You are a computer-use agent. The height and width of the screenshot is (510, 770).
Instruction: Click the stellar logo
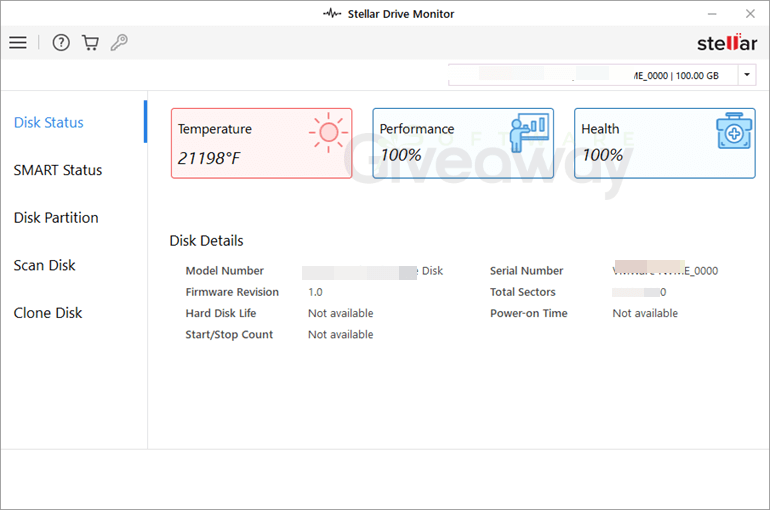point(727,43)
